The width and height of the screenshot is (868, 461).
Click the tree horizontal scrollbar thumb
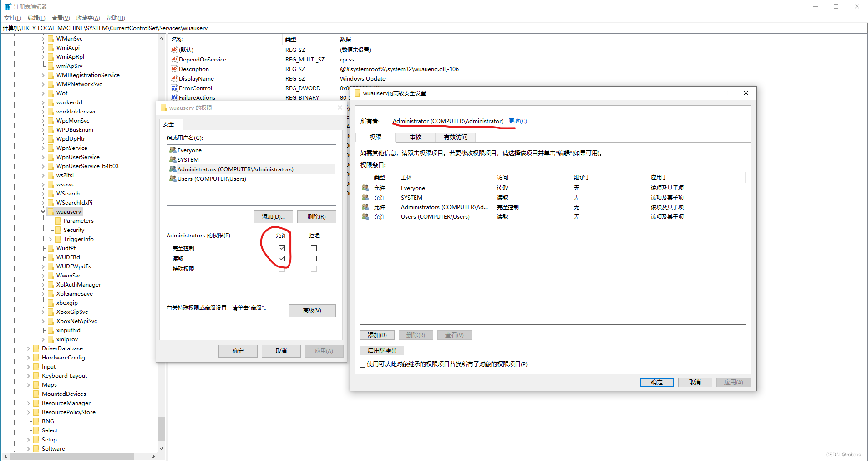[x=72, y=456]
